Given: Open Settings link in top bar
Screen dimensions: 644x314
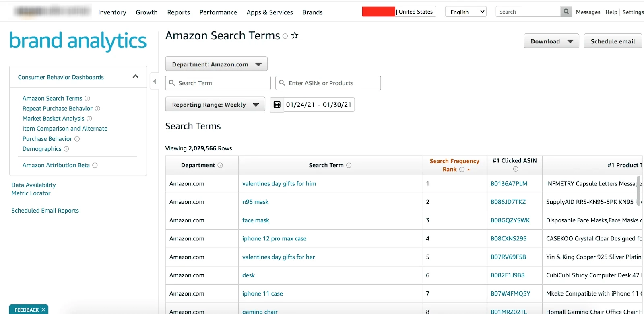Looking at the screenshot, I should (633, 12).
